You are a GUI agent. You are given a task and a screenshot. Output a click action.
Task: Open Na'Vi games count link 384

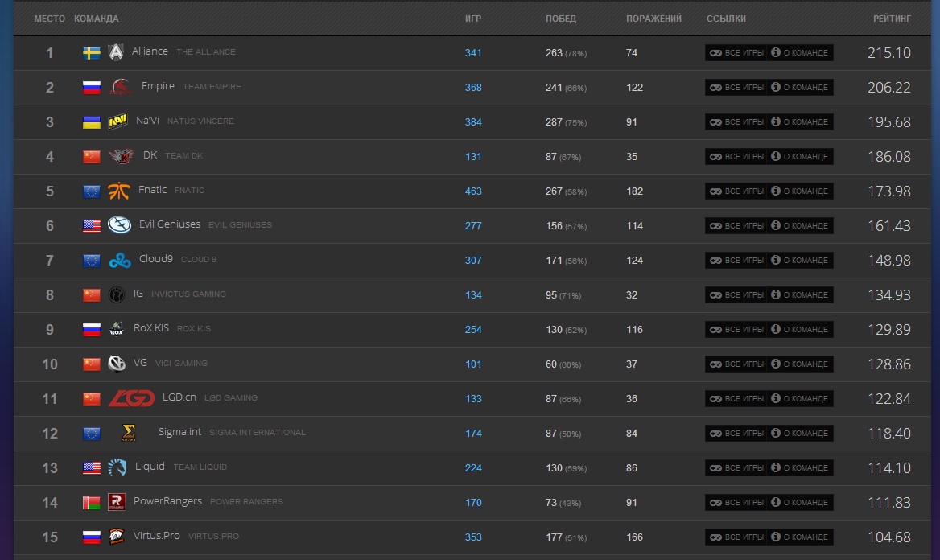pyautogui.click(x=473, y=122)
